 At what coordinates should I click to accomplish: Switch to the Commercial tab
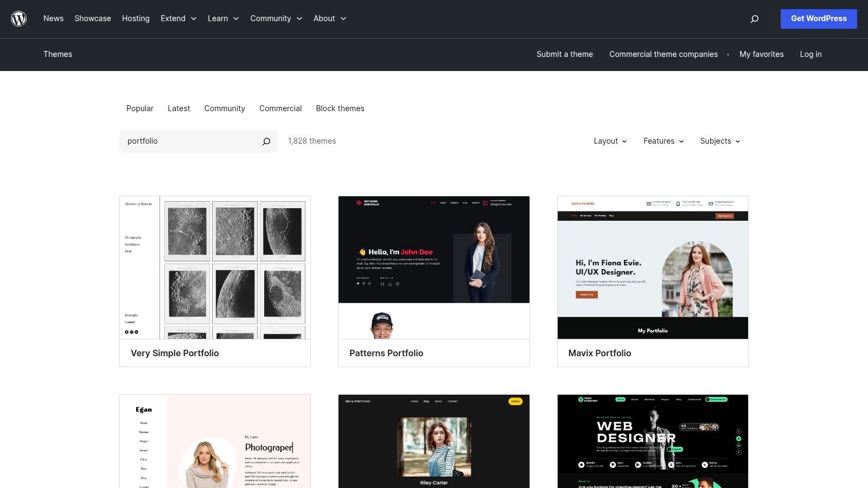[x=280, y=108]
